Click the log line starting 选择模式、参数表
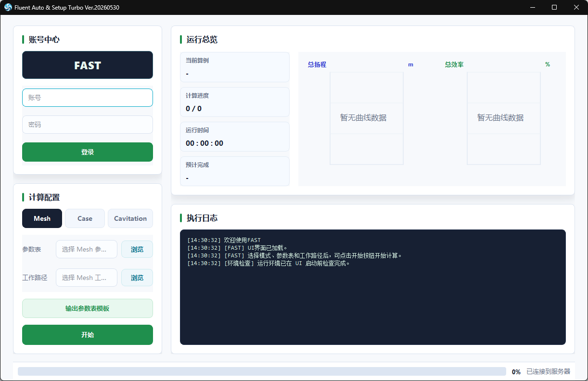The width and height of the screenshot is (588, 381). 294,255
